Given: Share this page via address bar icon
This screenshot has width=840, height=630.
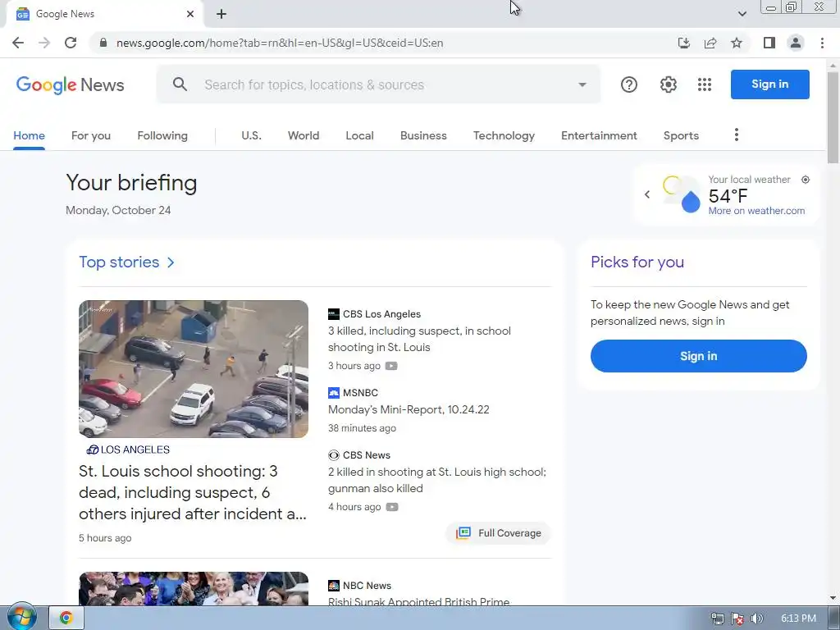Looking at the screenshot, I should [710, 43].
